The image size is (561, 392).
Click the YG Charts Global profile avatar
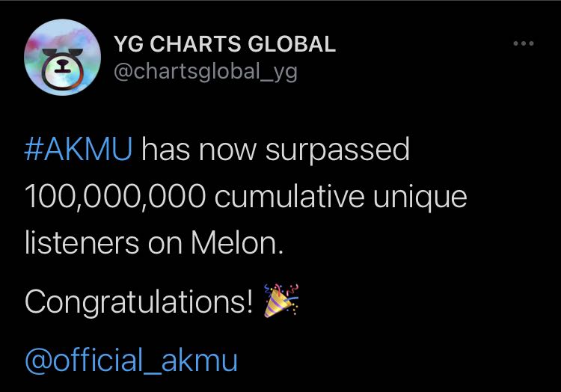tap(62, 58)
